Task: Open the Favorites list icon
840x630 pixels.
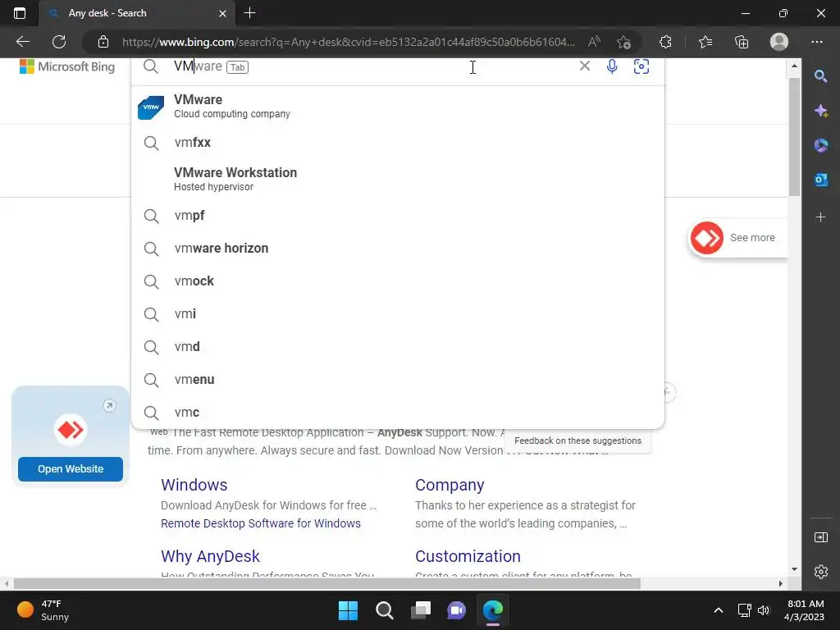Action: (705, 42)
